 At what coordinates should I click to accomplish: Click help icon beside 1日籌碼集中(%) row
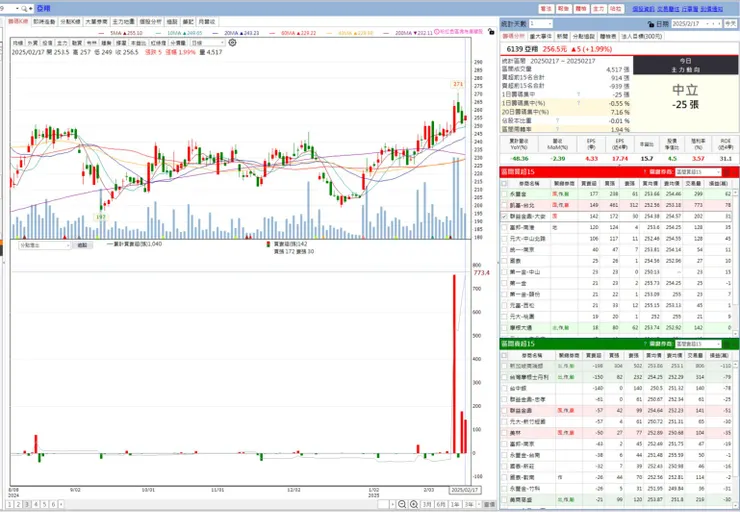click(579, 103)
